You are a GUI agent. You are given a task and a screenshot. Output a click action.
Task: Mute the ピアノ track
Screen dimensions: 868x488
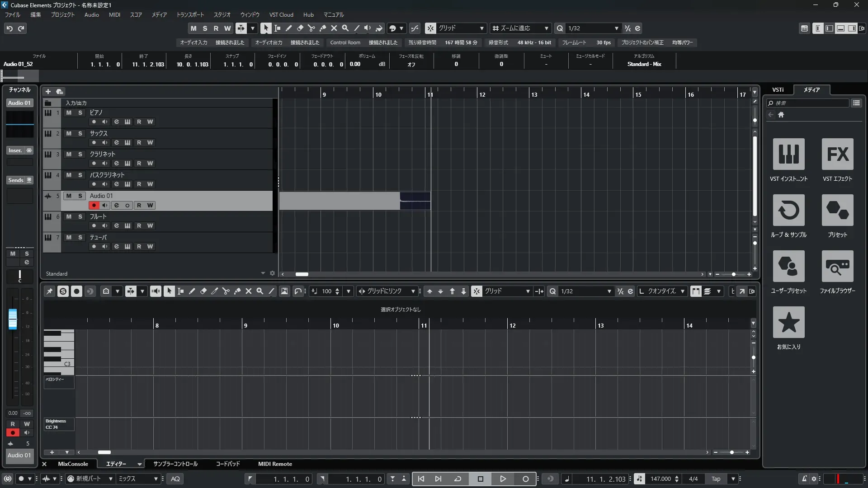[69, 113]
